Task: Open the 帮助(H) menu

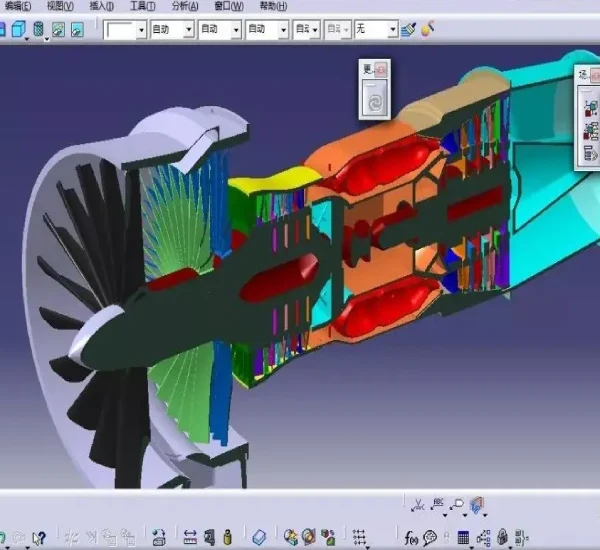Action: click(273, 6)
